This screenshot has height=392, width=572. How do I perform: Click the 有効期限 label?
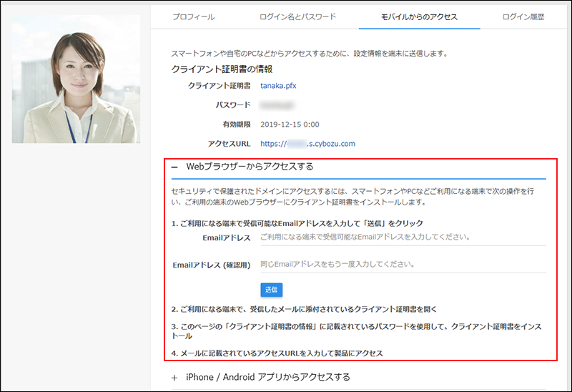point(237,124)
